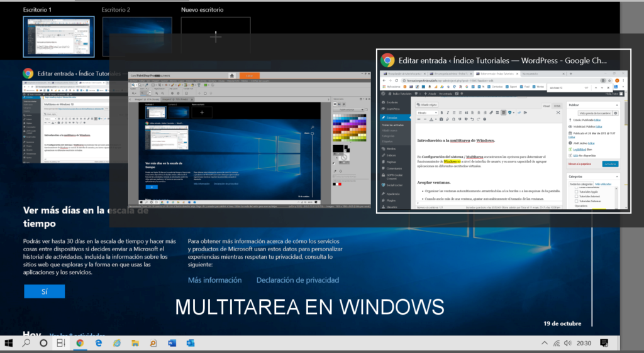Open the text color dropdown arrow in editor
644x353 pixels.
click(436, 119)
